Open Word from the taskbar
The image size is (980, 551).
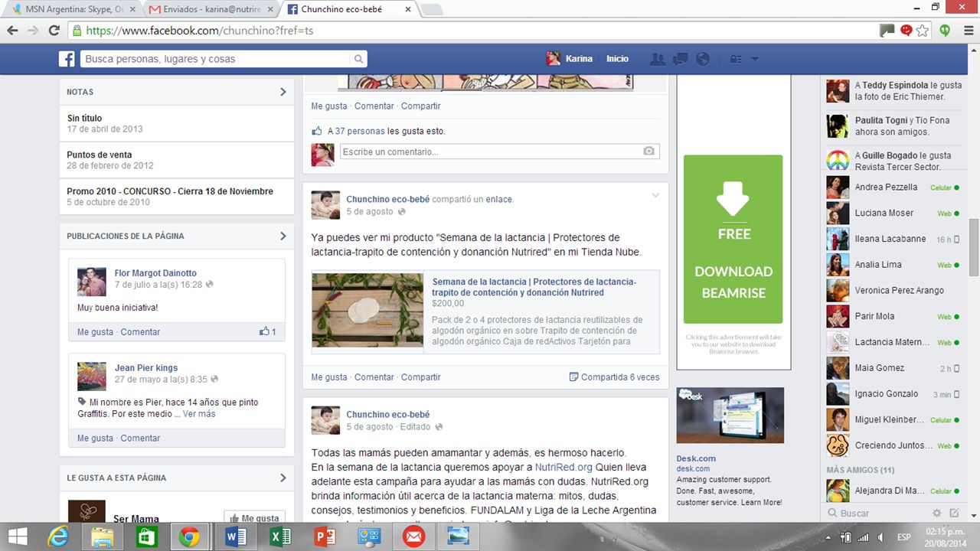tap(236, 537)
